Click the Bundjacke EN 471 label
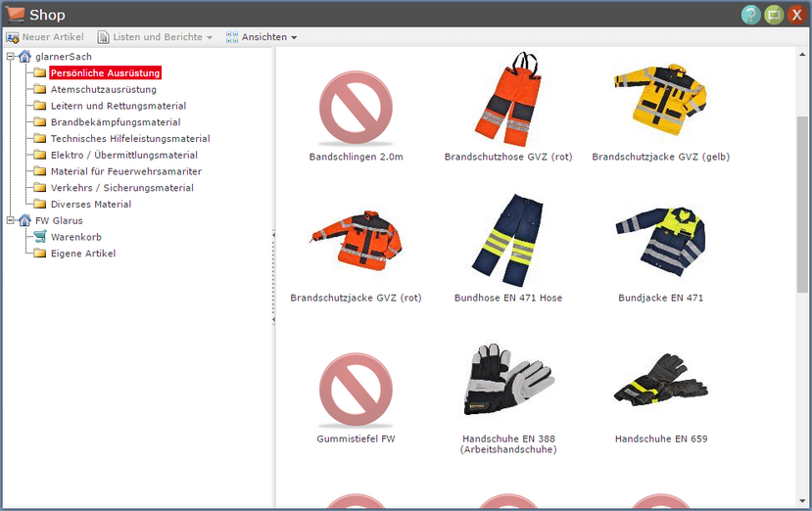812x511 pixels. point(661,298)
